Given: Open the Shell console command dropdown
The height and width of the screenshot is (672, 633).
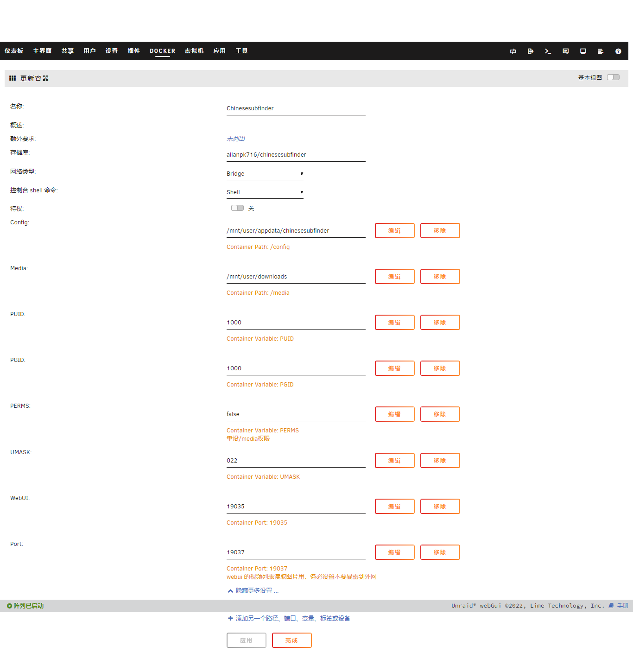Looking at the screenshot, I should (x=265, y=192).
